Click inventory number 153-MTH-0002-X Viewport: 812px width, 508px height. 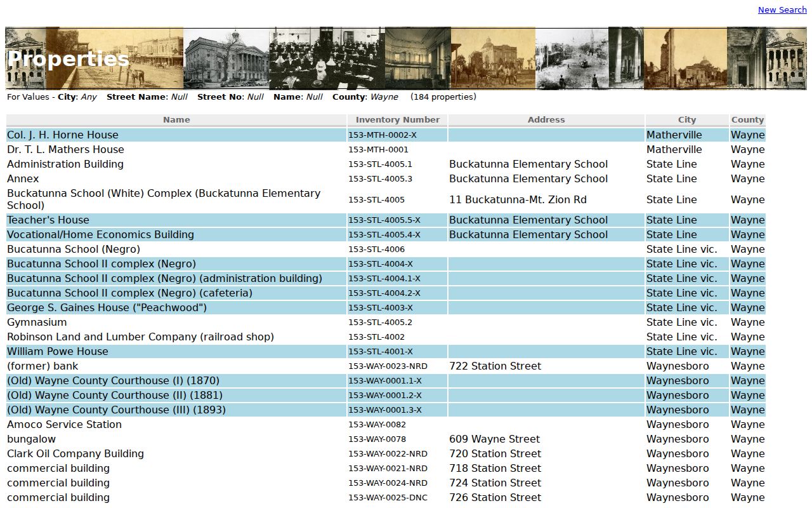383,135
